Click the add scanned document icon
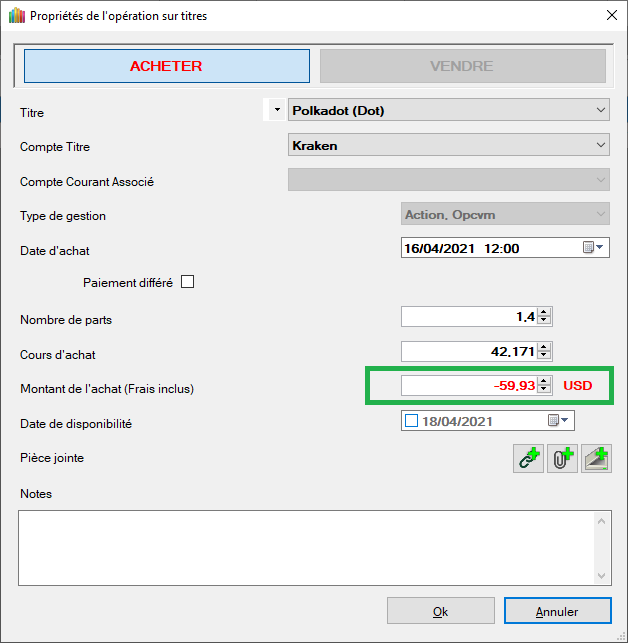The image size is (628, 643). 597,459
